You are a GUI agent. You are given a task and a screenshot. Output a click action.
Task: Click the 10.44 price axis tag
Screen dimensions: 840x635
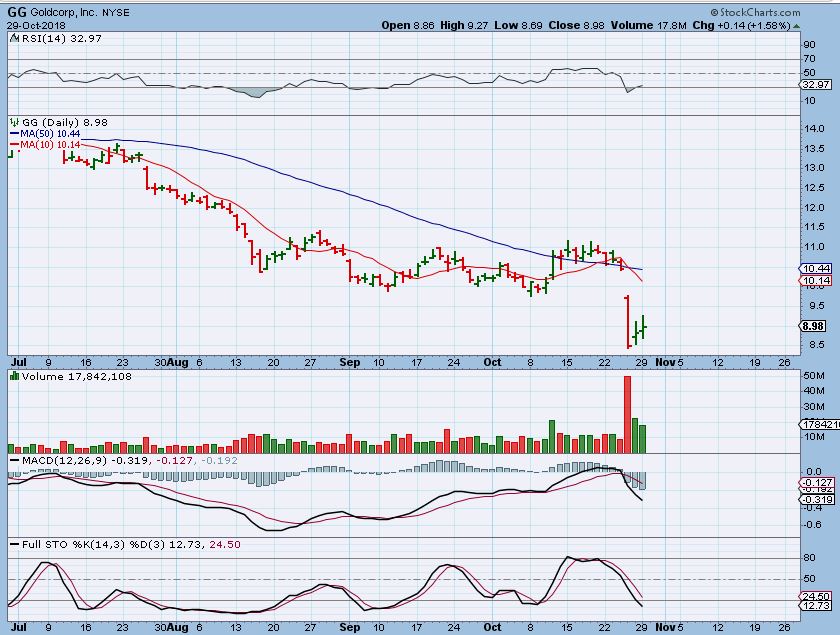(815, 268)
